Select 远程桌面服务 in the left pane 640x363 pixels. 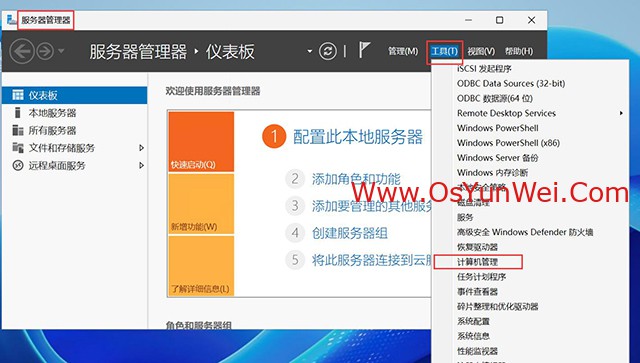(x=74, y=165)
